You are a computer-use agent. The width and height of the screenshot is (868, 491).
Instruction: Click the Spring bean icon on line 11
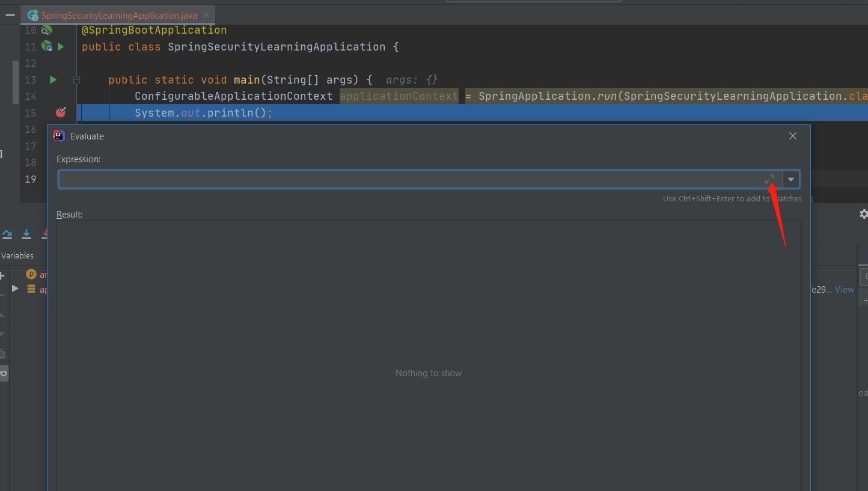(47, 46)
